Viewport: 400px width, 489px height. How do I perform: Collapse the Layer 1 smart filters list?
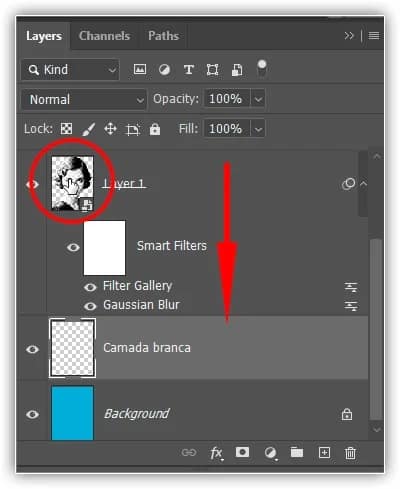[363, 183]
